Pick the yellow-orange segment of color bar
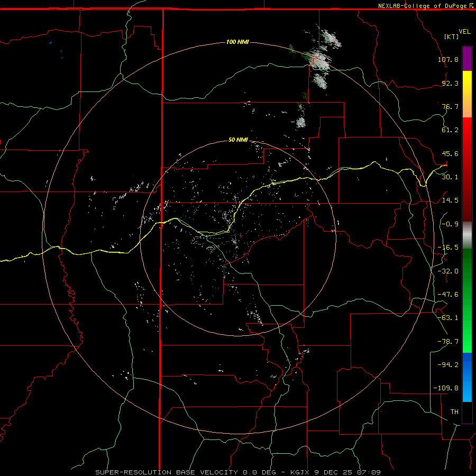 click(467, 94)
